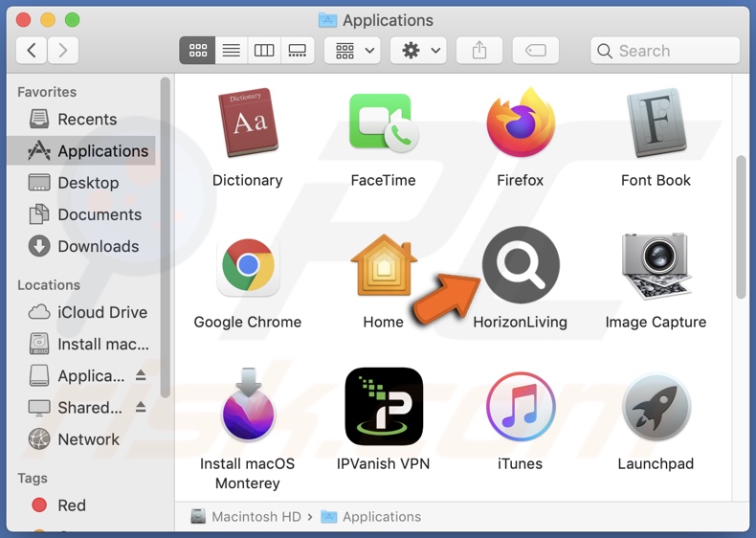Open the Install mac… volume
The image size is (756, 538).
[x=81, y=344]
